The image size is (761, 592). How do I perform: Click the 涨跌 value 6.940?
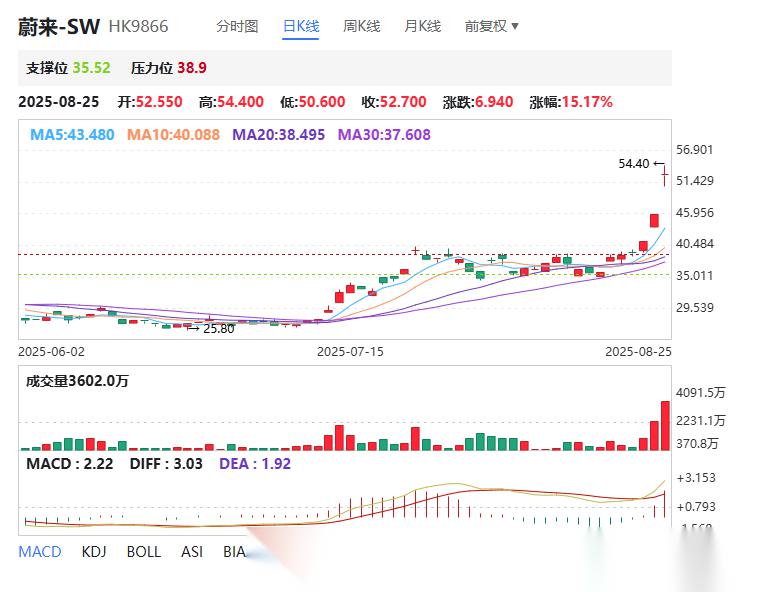[x=494, y=102]
